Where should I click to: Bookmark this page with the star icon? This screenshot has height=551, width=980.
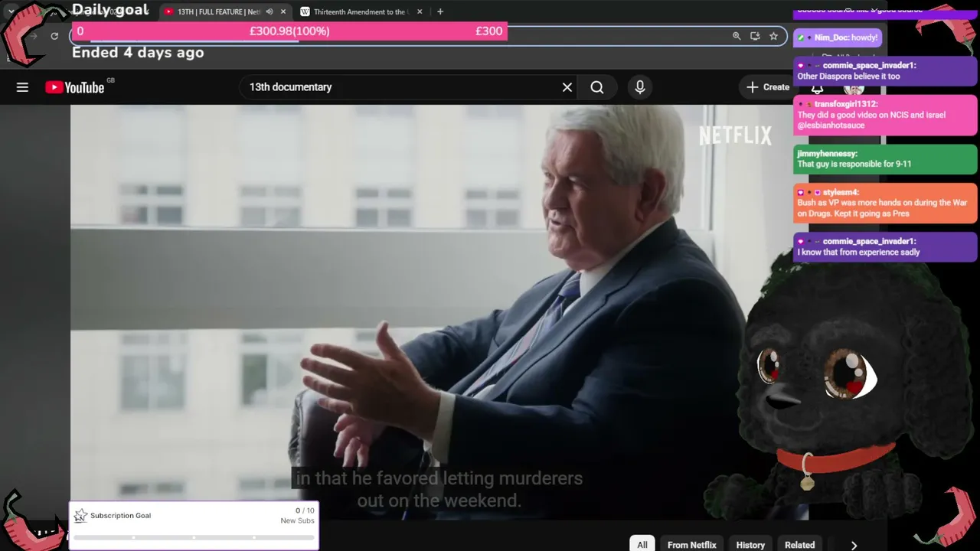click(x=773, y=36)
